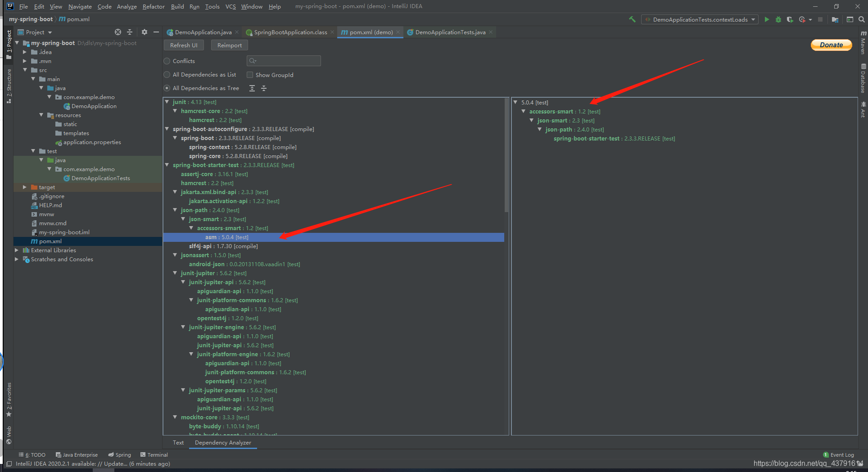Close the DemoApplication.java tab
Screen dimensions: 868x472
click(237, 32)
